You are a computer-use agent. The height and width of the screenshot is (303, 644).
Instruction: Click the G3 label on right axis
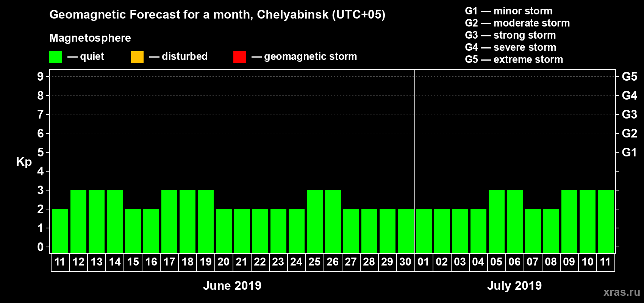click(630, 114)
